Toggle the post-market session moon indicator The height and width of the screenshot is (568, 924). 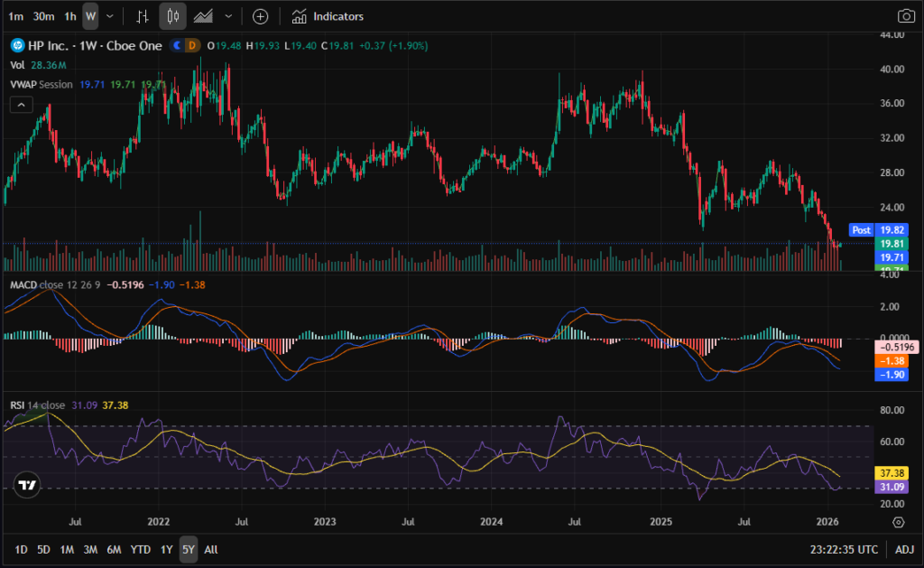177,45
